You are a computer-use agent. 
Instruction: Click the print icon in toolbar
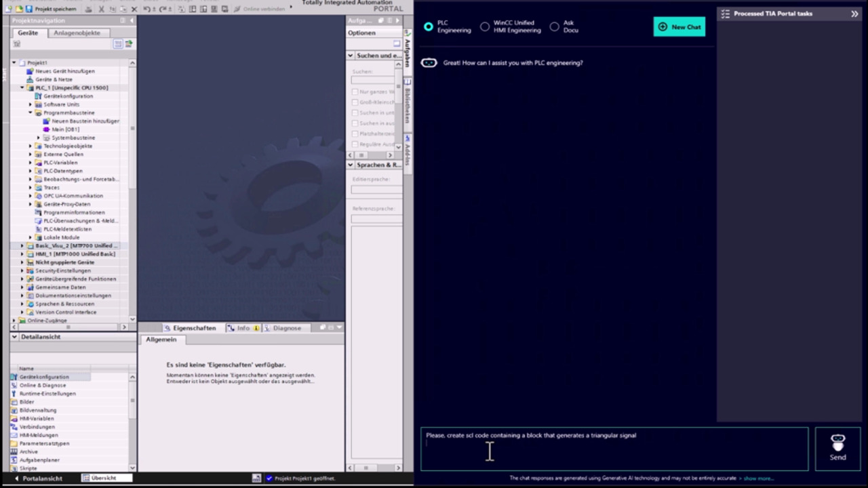pos(89,9)
